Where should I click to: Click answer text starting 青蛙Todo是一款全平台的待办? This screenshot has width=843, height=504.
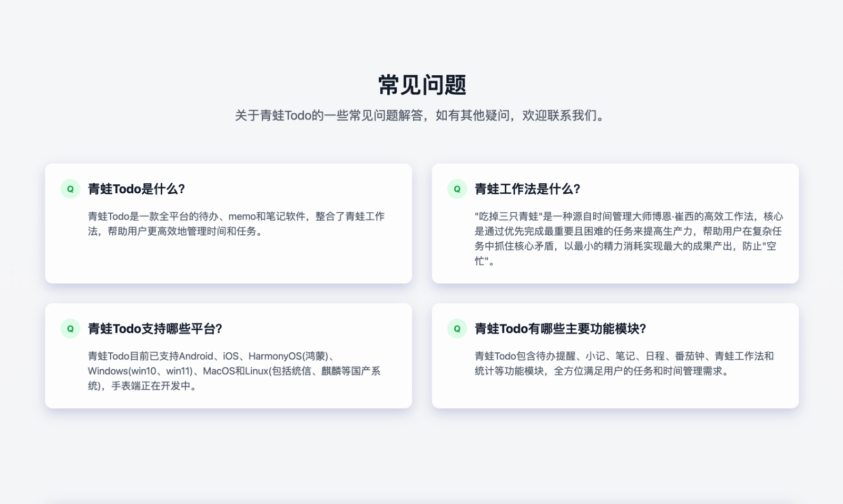[x=236, y=224]
